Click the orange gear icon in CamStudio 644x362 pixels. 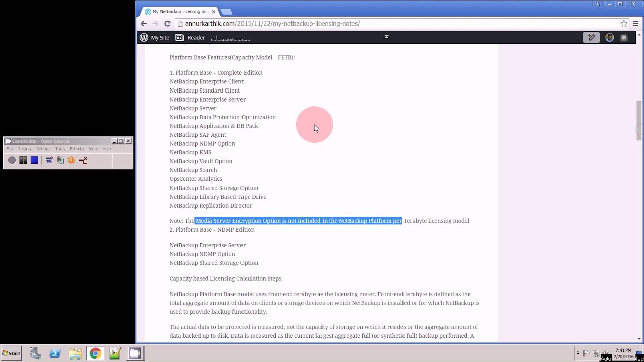coord(71,160)
